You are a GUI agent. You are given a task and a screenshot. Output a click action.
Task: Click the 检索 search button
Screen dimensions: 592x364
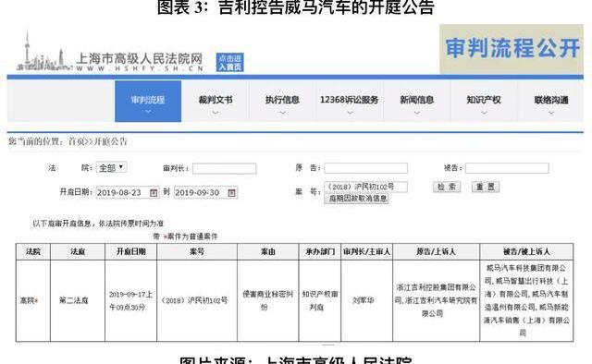click(x=447, y=187)
